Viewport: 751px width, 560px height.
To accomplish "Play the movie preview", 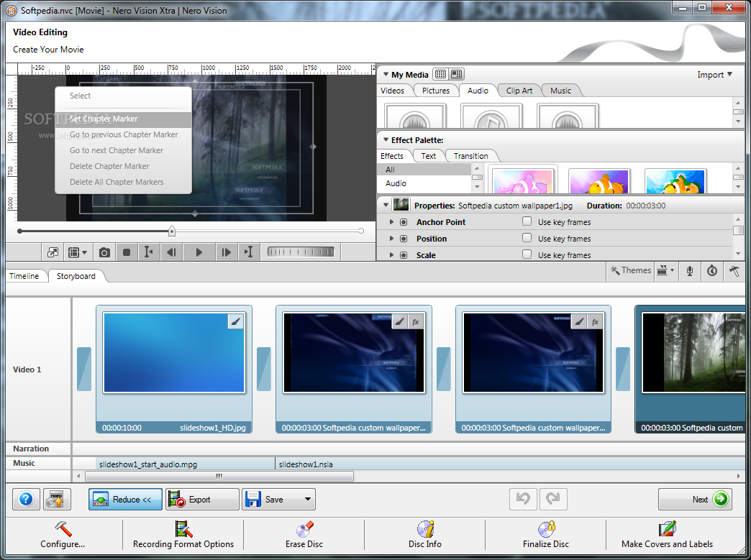I will 199,252.
